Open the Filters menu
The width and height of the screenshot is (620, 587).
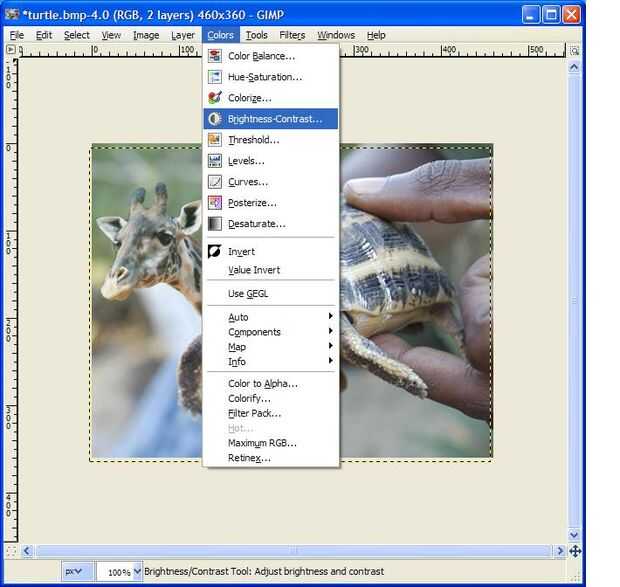pyautogui.click(x=292, y=35)
